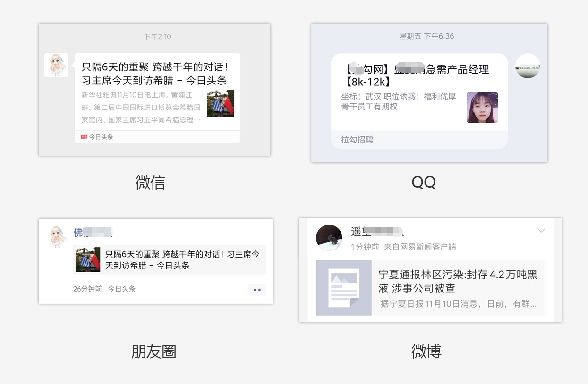Click the Weibo summary 据宁夏日报11月10日消息
Image resolution: width=588 pixels, height=384 pixels.
click(x=458, y=304)
